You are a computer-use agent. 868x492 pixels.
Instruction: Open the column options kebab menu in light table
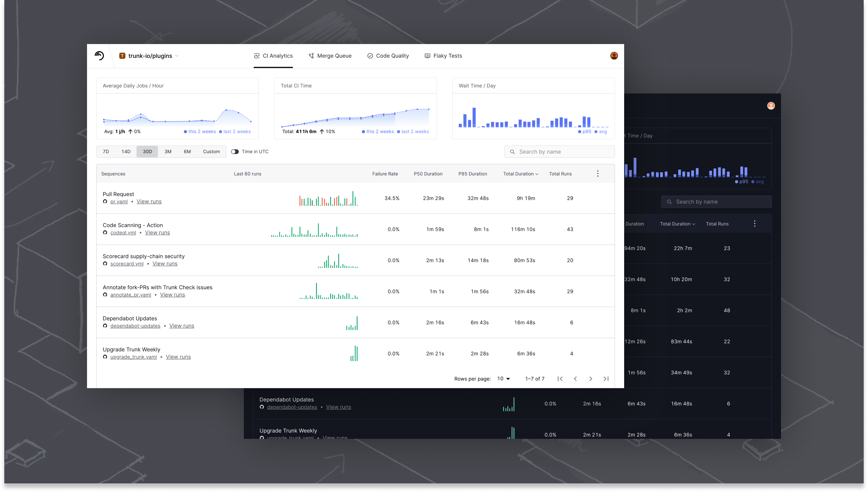pos(598,174)
